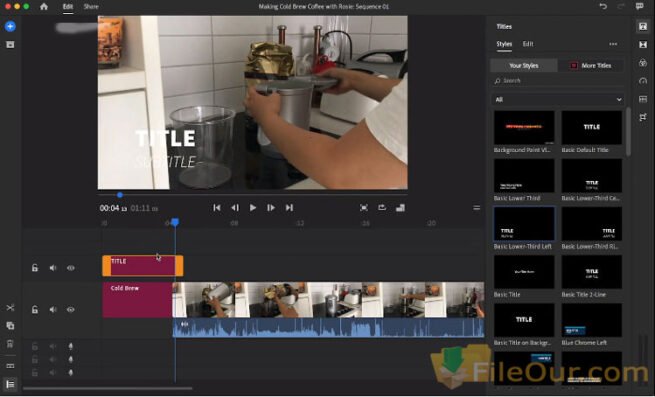The height and width of the screenshot is (397, 655).
Task: Click the Titles panel vertical scrollbar
Action: tap(628, 132)
